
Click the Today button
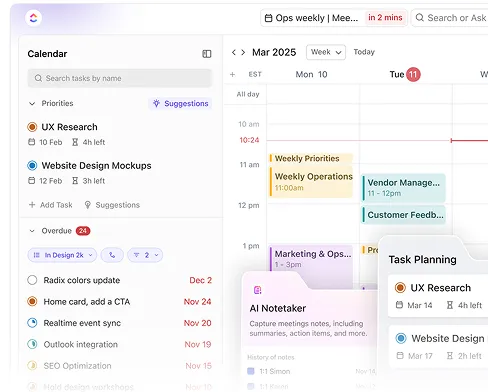(x=364, y=52)
